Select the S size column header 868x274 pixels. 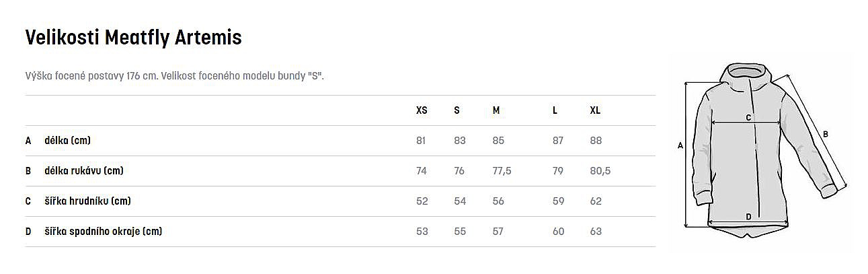(x=457, y=110)
